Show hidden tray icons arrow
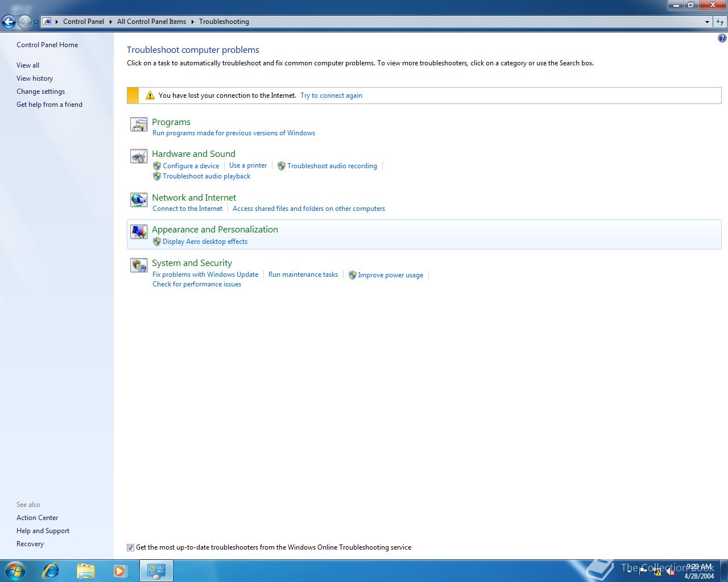 [630, 571]
